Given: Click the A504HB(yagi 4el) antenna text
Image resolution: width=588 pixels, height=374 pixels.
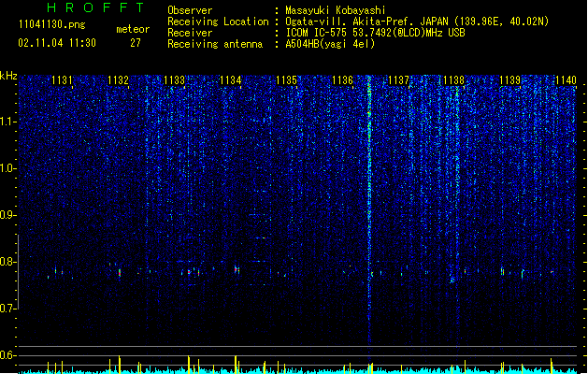Looking at the screenshot, I should point(330,44).
